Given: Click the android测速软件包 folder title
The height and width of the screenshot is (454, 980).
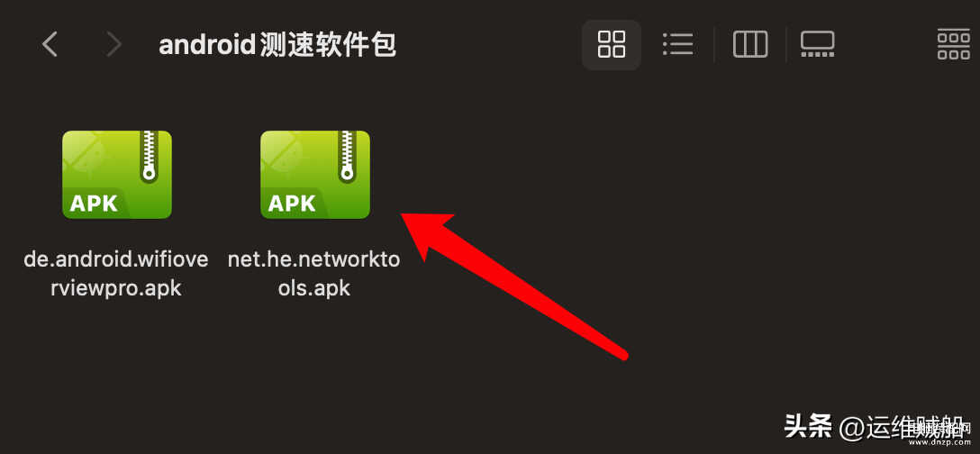Looking at the screenshot, I should tap(277, 45).
